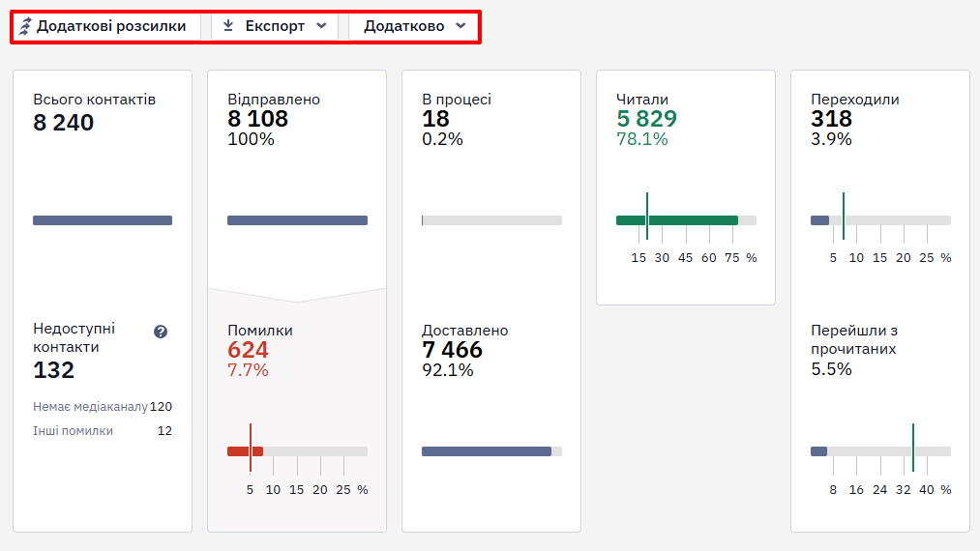
Task: Click the Переходили count 318
Action: (x=831, y=119)
